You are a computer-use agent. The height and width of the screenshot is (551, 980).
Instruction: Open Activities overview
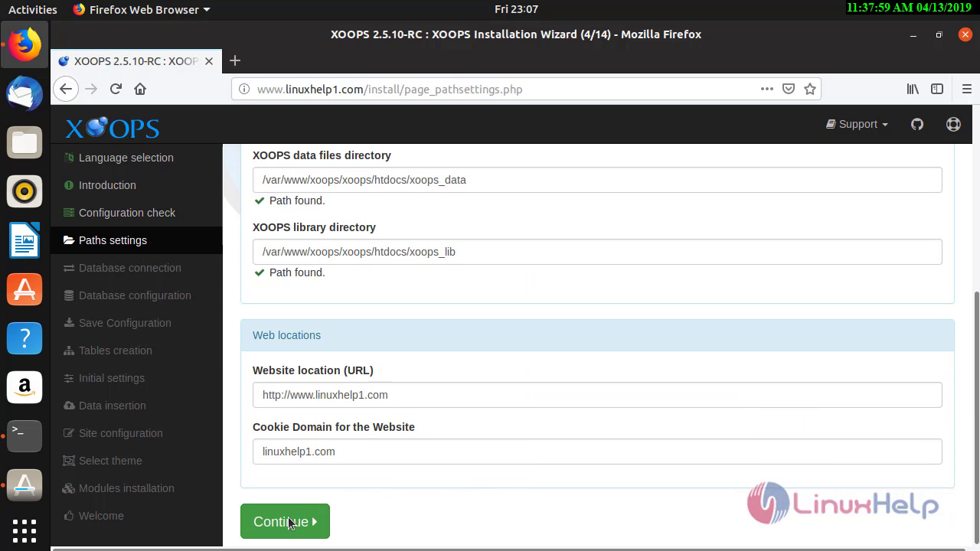[32, 9]
